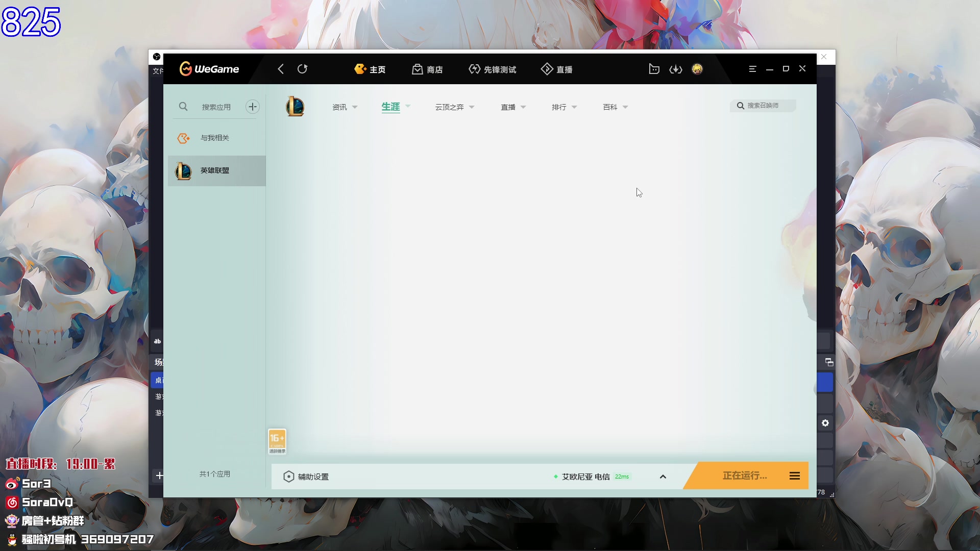Click the search apps magnifier icon

click(183, 107)
